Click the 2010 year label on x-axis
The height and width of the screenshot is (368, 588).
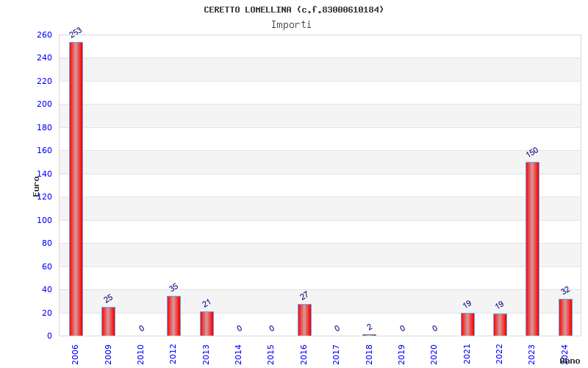(x=140, y=355)
